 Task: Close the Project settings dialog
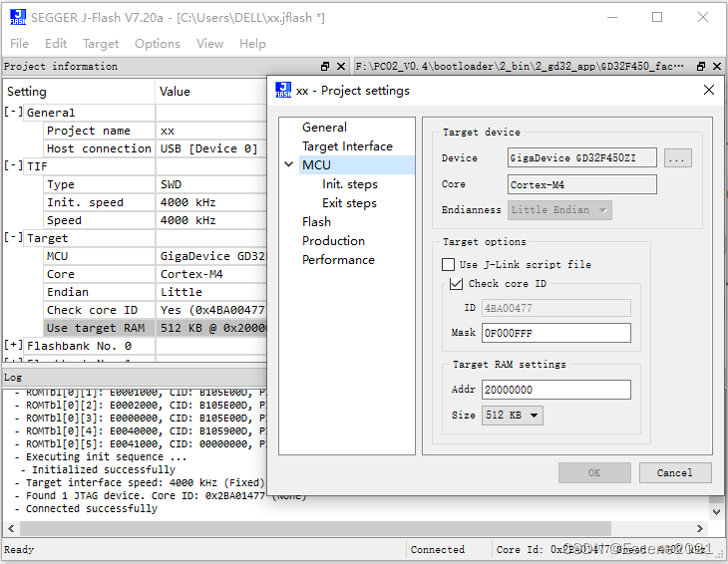(708, 90)
